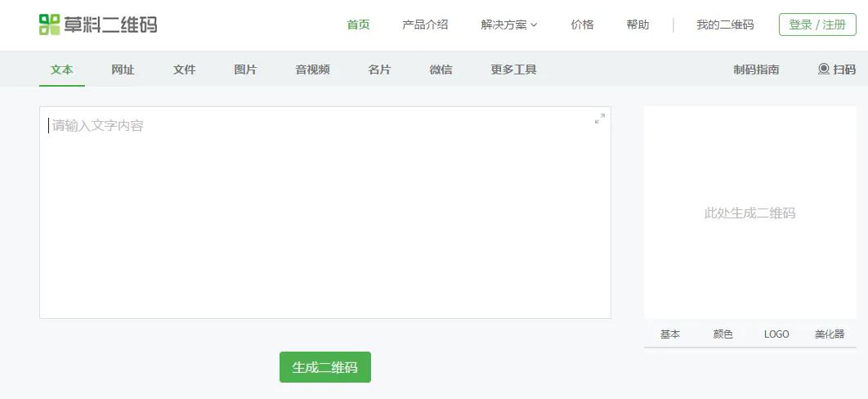This screenshot has width=868, height=399.
Task: Expand the text box with fullscreen icon
Action: [600, 119]
